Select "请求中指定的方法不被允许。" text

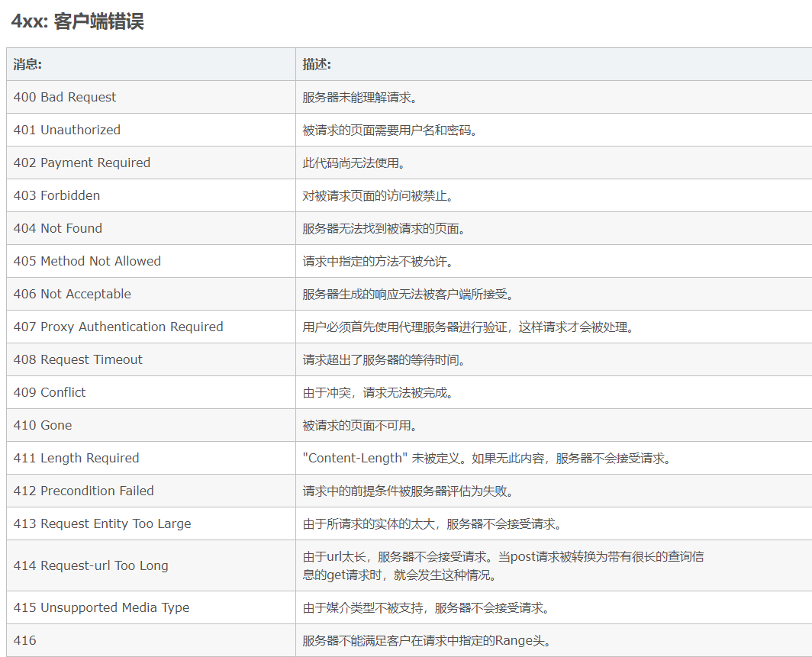(x=378, y=262)
